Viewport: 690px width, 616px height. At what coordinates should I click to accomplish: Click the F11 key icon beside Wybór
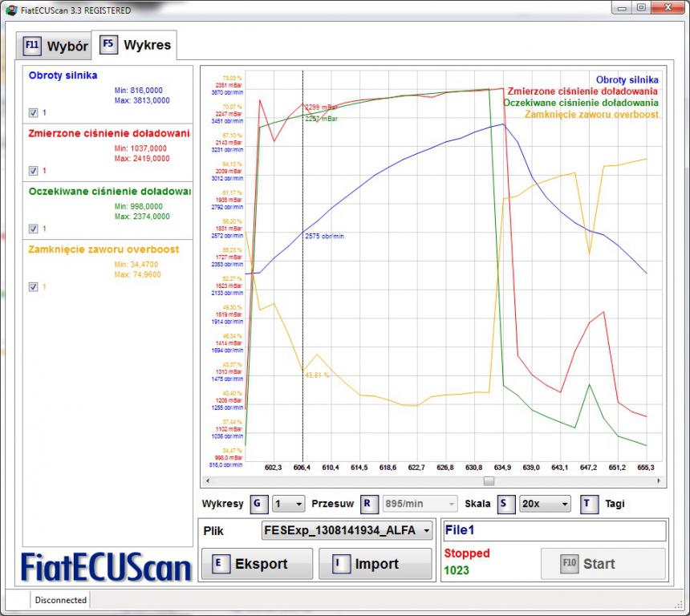(32, 46)
